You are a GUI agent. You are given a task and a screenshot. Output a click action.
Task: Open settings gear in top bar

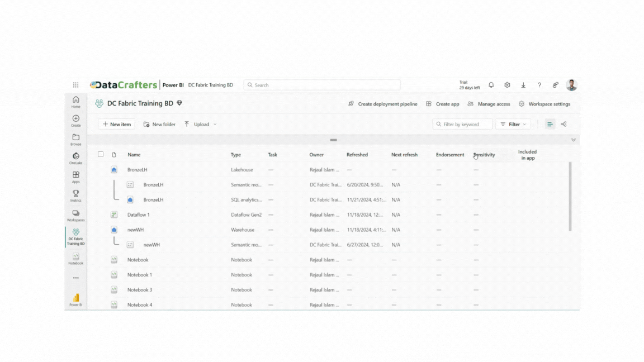coord(507,85)
